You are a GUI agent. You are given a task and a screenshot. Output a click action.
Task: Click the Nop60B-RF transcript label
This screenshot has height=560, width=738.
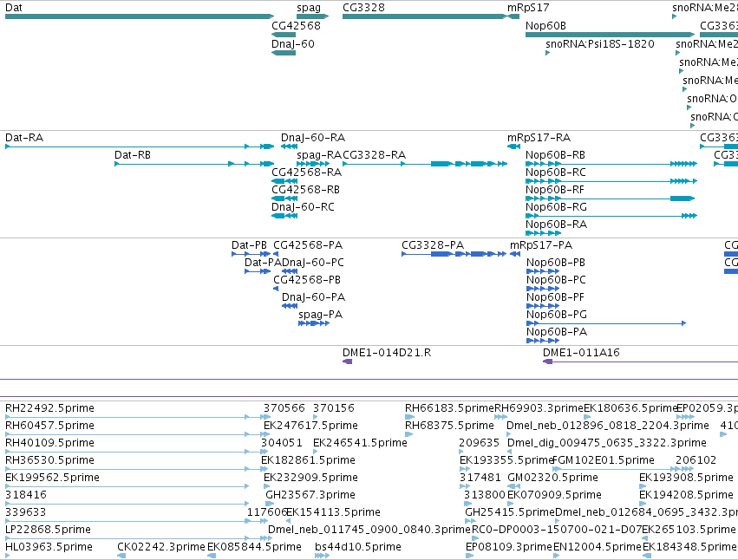555,190
